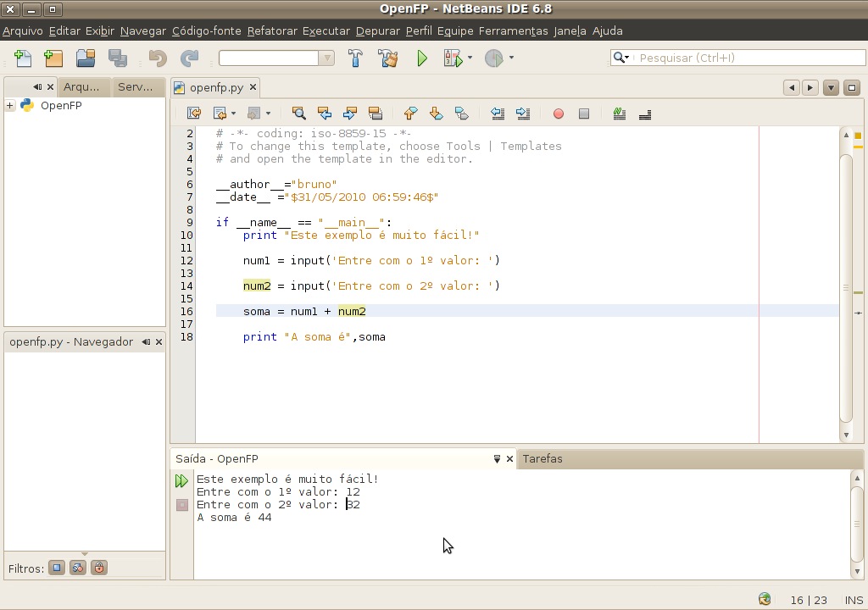Screen dimensions: 868x610
Task: Open the Refatorar menu
Action: pyautogui.click(x=272, y=31)
